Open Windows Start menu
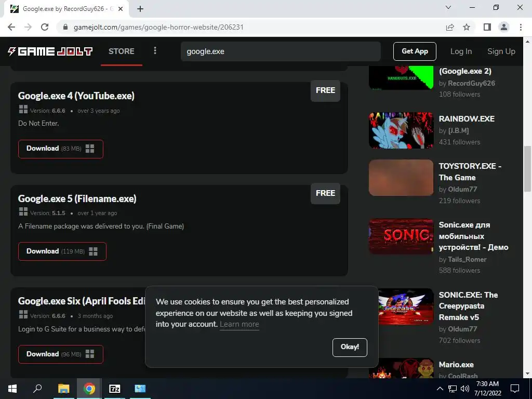The height and width of the screenshot is (399, 532). [x=12, y=389]
